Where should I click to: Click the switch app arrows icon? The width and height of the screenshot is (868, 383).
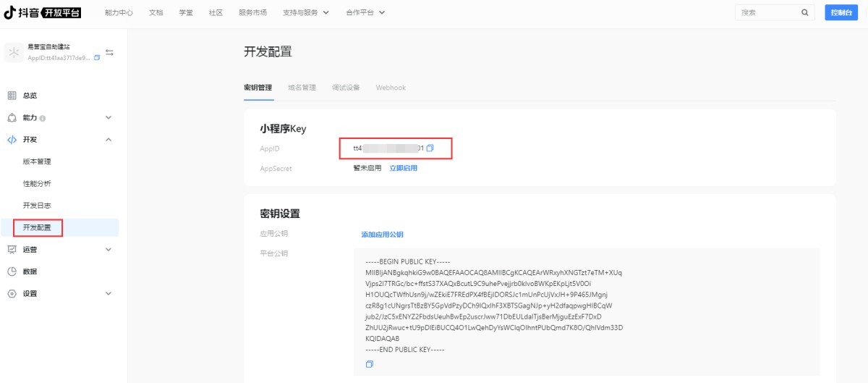[x=109, y=53]
